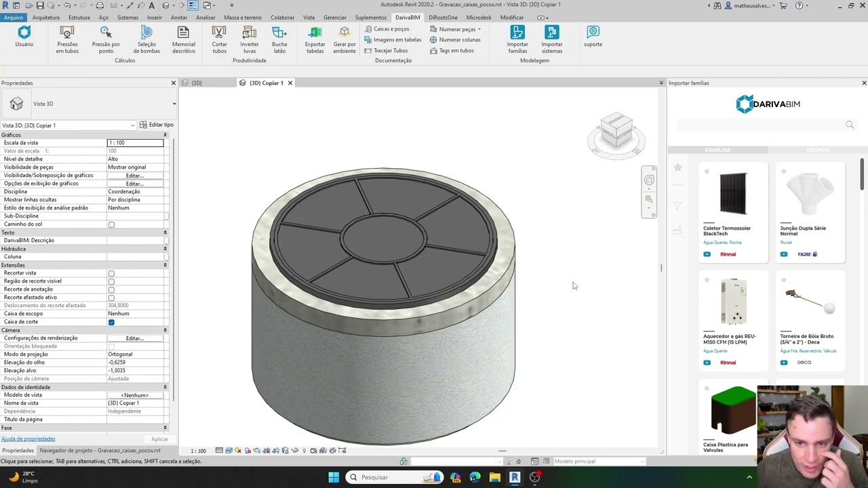Screen dimensions: 868x488
Task: Enable the Recortar vista checkbox
Action: (x=111, y=273)
